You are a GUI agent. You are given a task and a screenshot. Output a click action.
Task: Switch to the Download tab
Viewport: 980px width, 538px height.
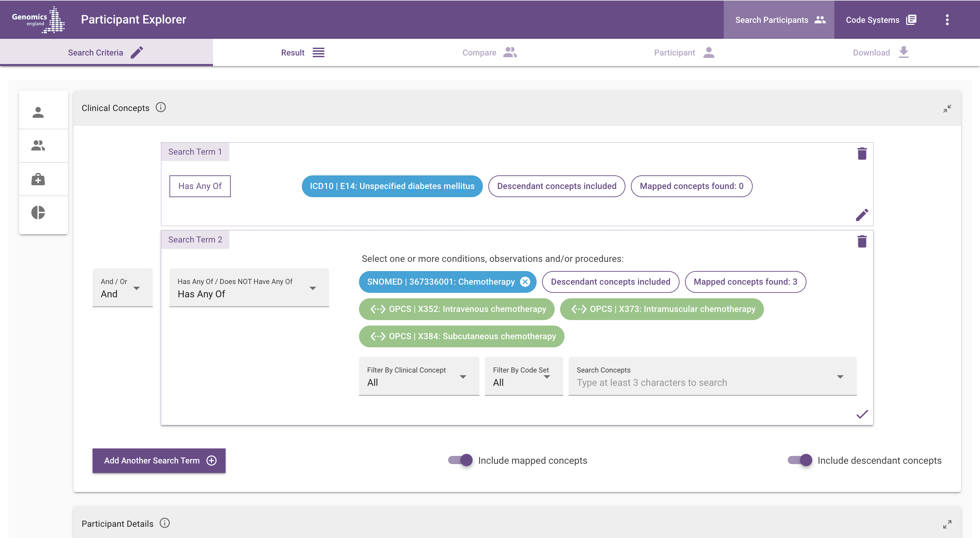coord(881,52)
